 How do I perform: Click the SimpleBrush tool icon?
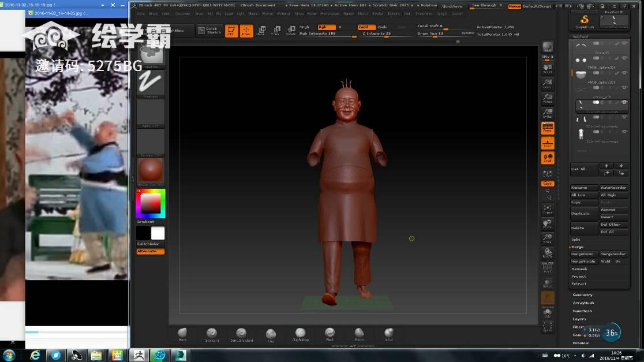coord(585,21)
